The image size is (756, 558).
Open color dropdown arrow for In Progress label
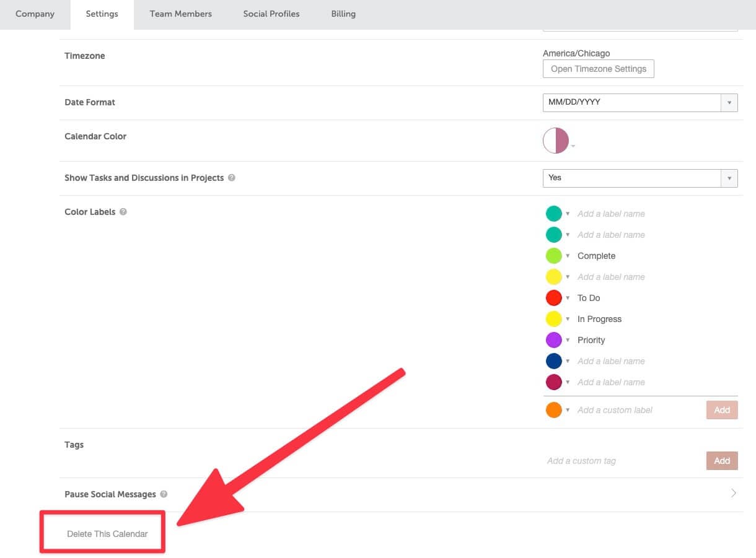[x=568, y=319]
